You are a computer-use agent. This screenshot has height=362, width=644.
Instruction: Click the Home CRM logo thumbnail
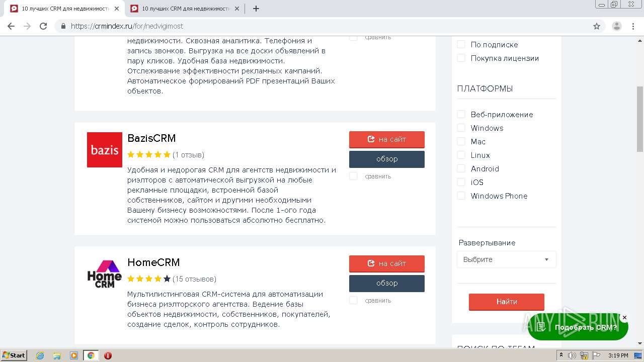click(105, 274)
